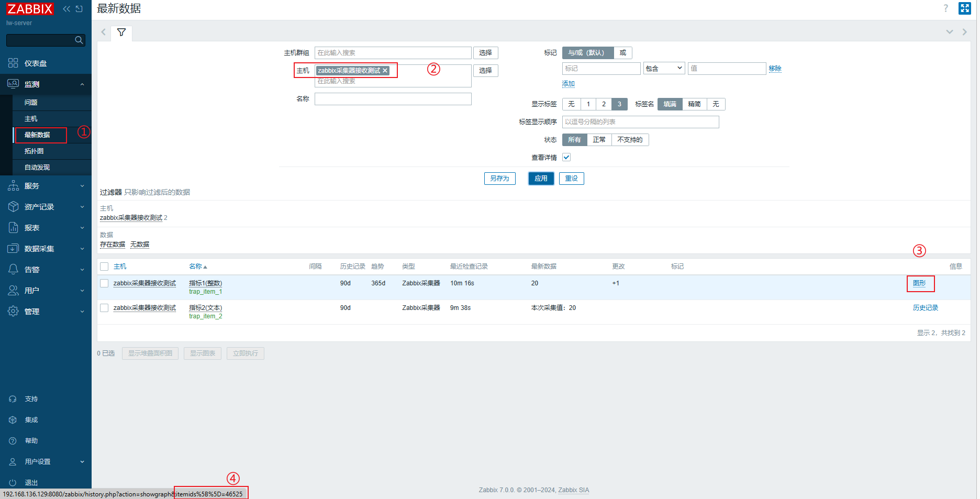This screenshot has height=499, width=980.
Task: Open the 问题 submenu item
Action: tap(31, 103)
